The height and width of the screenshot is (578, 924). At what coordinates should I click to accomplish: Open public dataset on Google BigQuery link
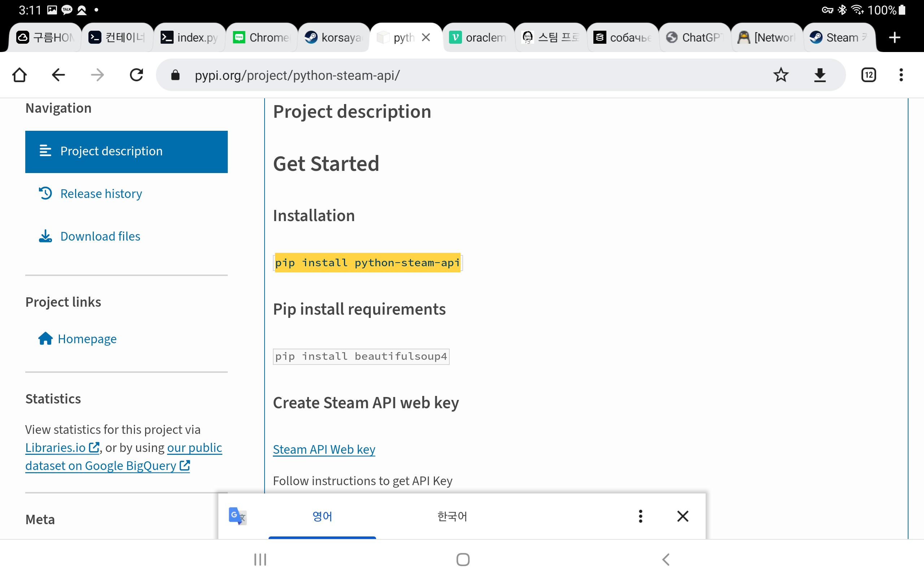124,456
